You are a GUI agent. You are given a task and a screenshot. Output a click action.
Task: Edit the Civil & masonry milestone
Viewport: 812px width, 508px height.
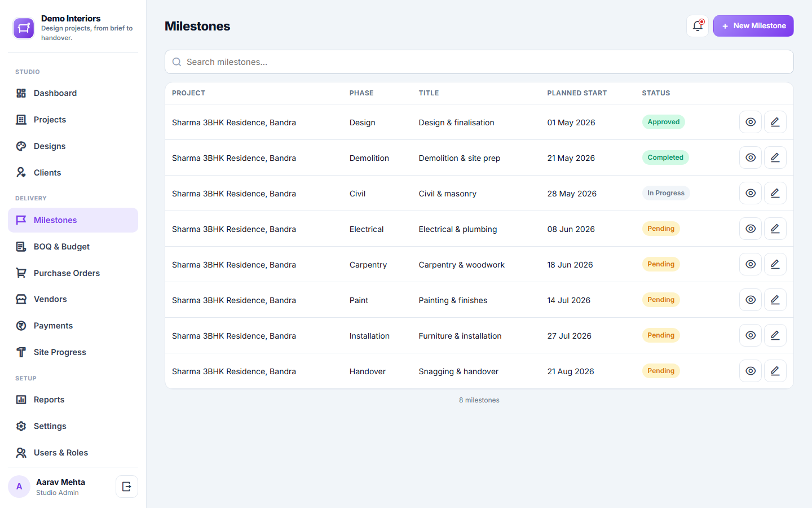click(x=775, y=193)
